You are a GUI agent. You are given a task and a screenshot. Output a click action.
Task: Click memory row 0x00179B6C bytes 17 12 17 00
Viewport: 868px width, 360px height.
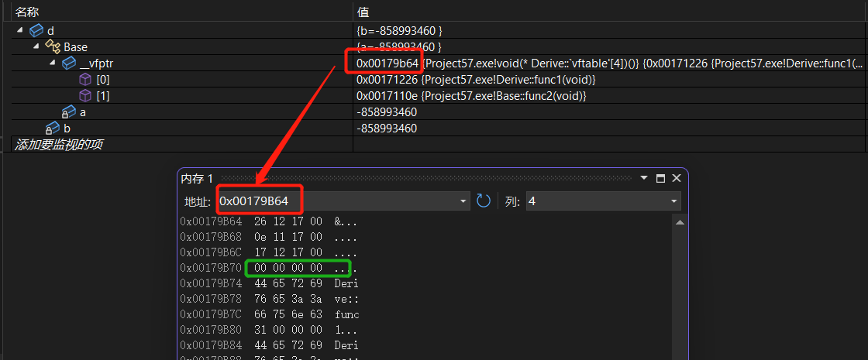point(288,252)
